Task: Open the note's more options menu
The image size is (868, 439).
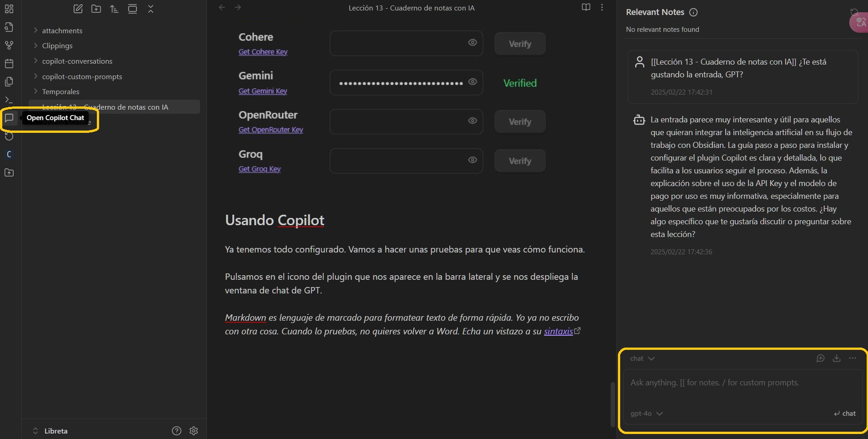Action: [x=602, y=7]
